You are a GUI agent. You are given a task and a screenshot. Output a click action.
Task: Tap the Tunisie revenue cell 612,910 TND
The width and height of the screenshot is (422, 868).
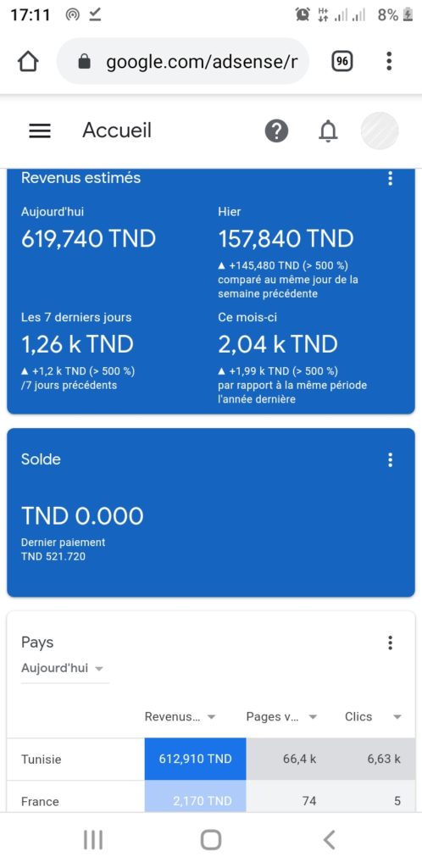(x=195, y=759)
